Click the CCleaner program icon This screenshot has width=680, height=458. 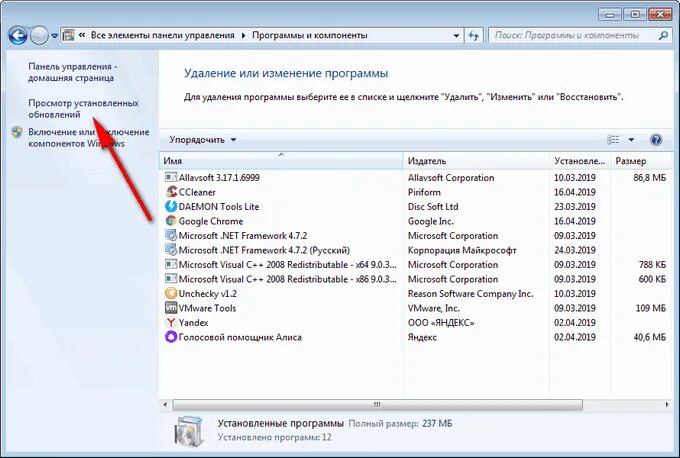point(171,192)
